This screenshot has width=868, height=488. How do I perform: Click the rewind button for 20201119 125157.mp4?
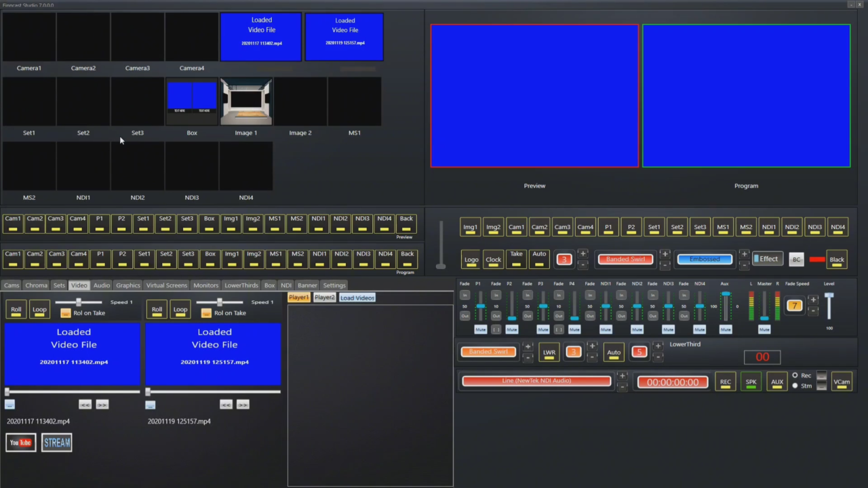click(226, 405)
